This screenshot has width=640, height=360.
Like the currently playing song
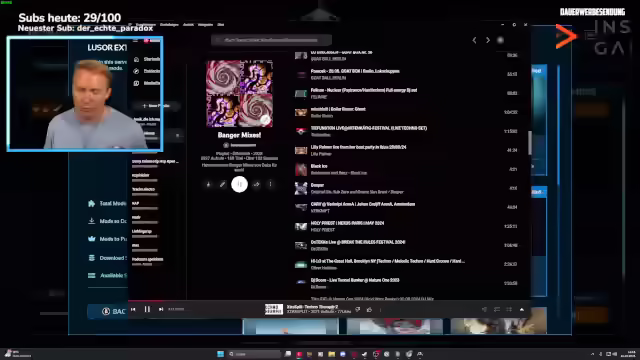click(x=369, y=310)
